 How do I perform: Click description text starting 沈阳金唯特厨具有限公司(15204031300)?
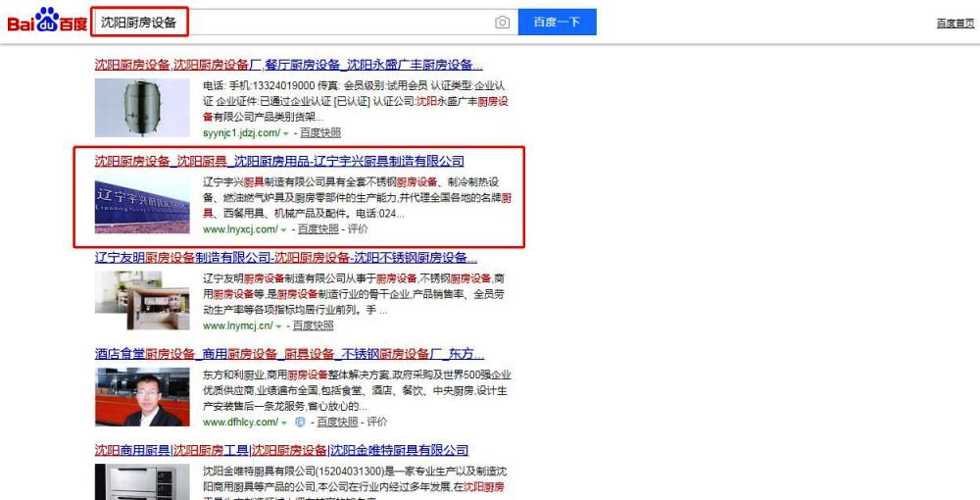coord(355,482)
